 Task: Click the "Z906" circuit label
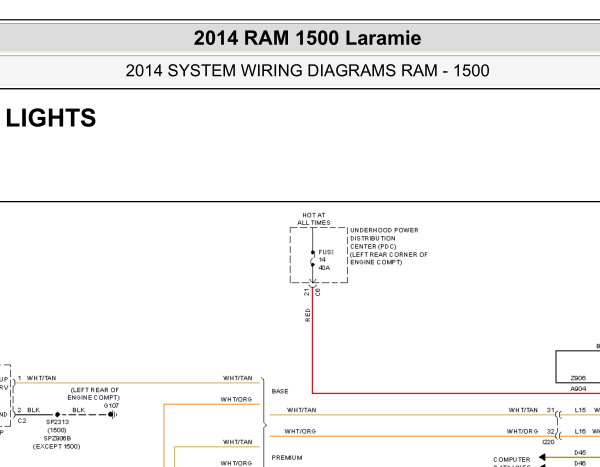point(578,378)
